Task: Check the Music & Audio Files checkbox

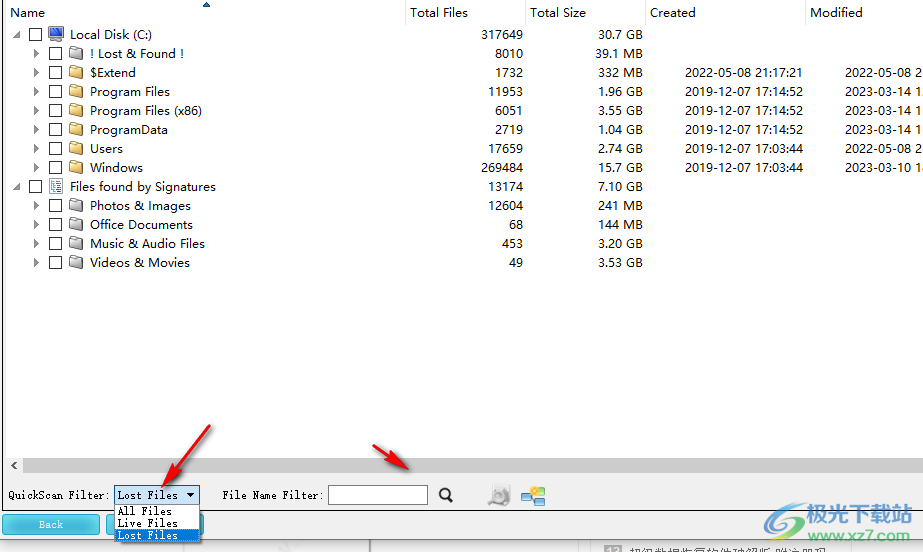Action: click(55, 244)
